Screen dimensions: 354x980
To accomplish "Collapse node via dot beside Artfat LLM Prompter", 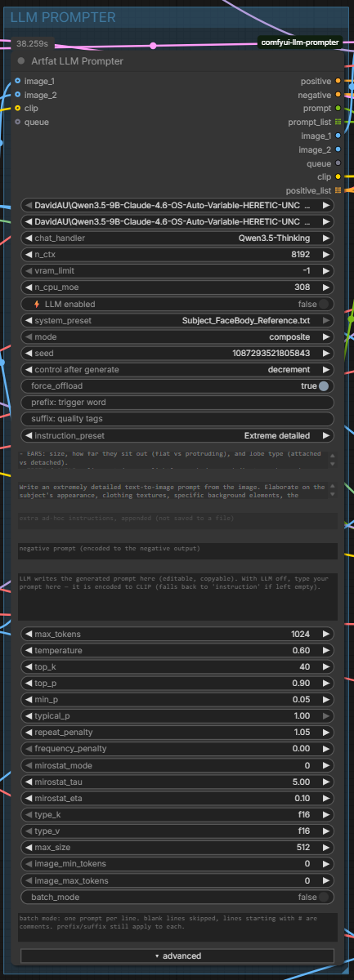I will click(21, 61).
